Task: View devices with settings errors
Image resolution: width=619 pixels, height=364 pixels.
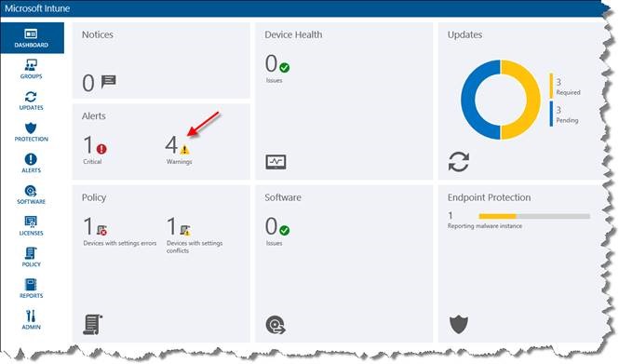Action: pos(120,232)
